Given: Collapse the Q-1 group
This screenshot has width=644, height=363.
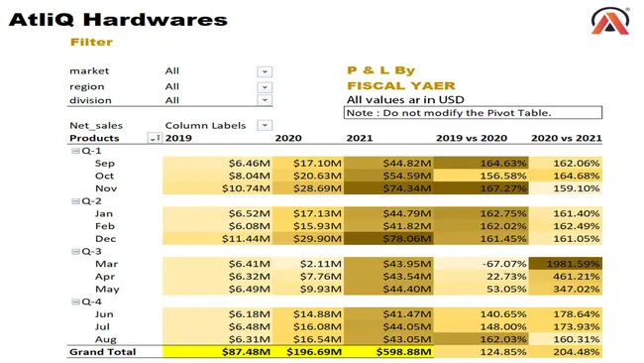Looking at the screenshot, I should (75, 151).
